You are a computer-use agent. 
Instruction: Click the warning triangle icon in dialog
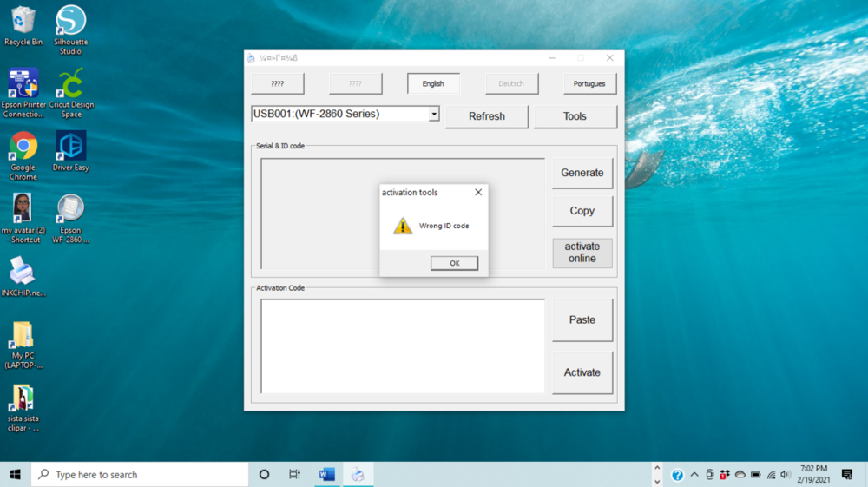tap(403, 226)
